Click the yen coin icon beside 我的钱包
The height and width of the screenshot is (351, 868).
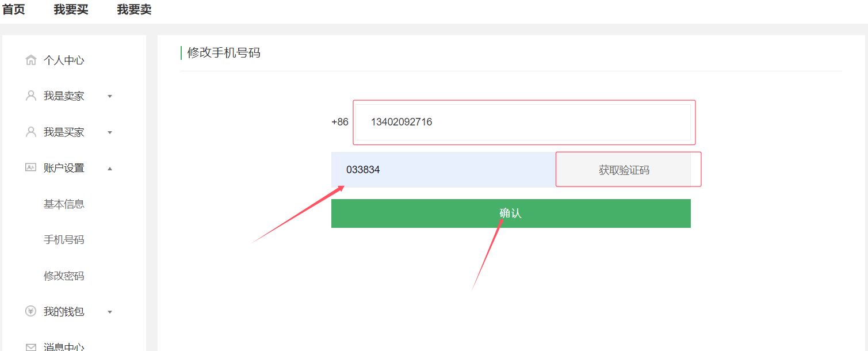pos(31,311)
